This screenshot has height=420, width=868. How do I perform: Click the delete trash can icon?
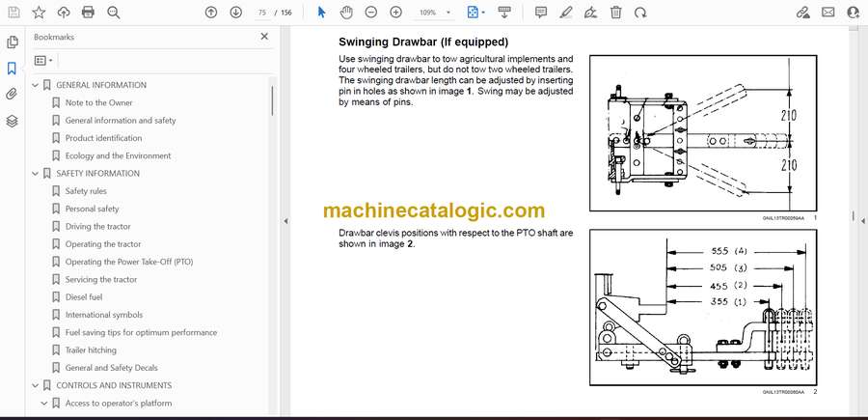[x=615, y=13]
